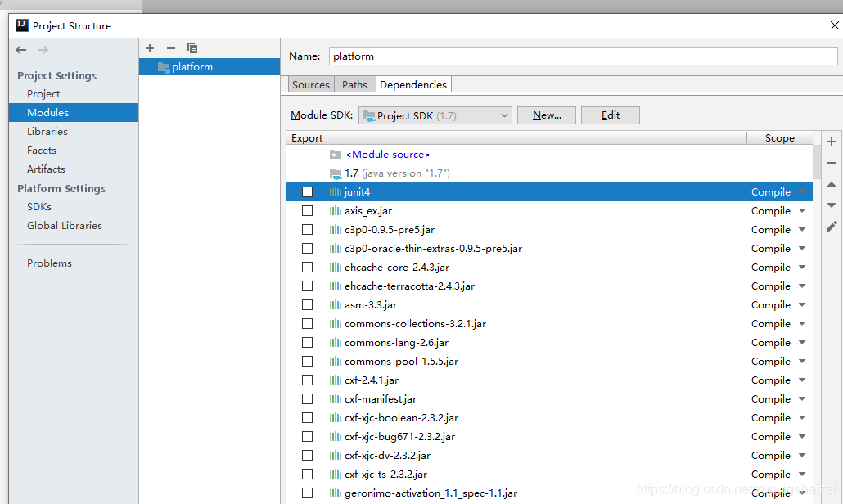
Task: Select the Dependencies tab
Action: click(x=412, y=85)
